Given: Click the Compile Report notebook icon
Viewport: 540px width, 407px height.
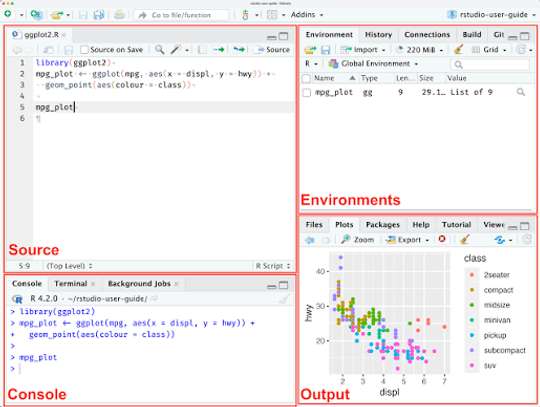Looking at the screenshot, I should [202, 50].
